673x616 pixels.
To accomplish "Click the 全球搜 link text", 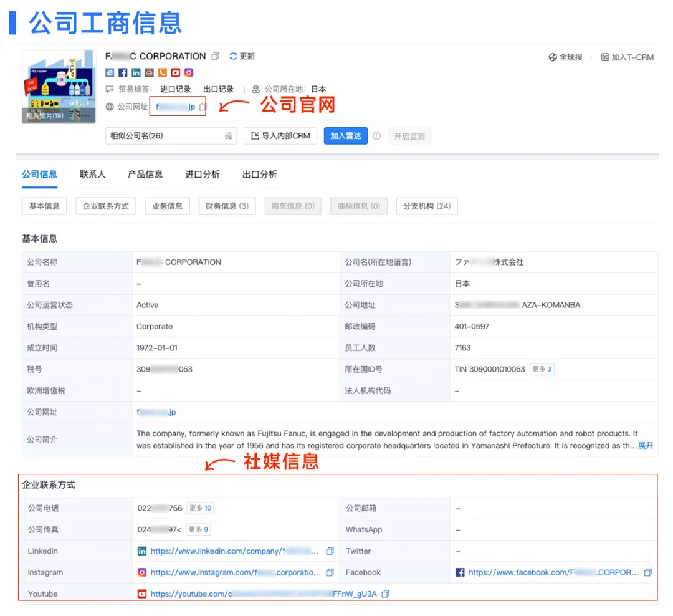I will (x=570, y=57).
